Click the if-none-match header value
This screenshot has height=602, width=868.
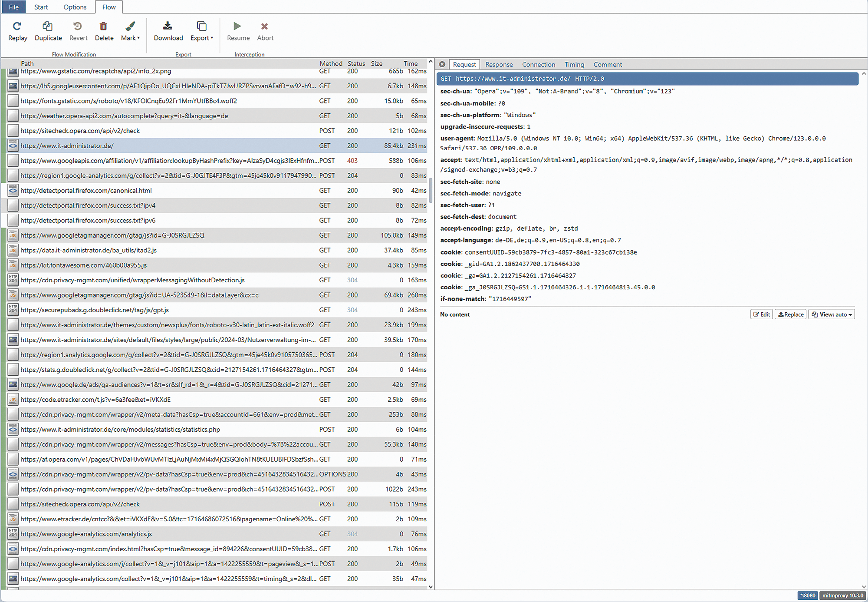coord(510,299)
